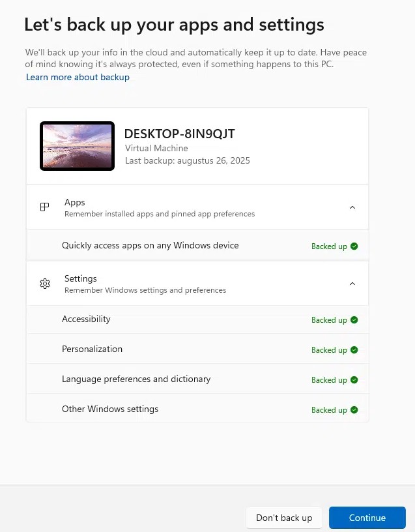
Task: Open the Learn more about backup link
Action: [x=78, y=77]
